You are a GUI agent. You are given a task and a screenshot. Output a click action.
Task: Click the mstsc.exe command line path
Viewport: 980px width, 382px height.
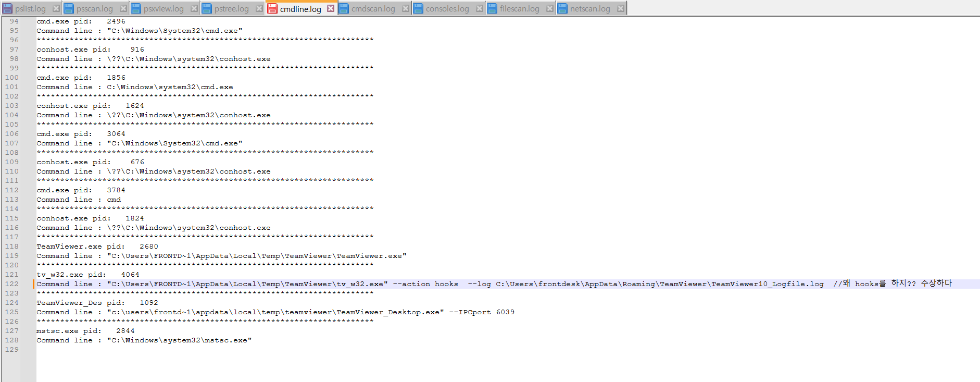pyautogui.click(x=179, y=340)
